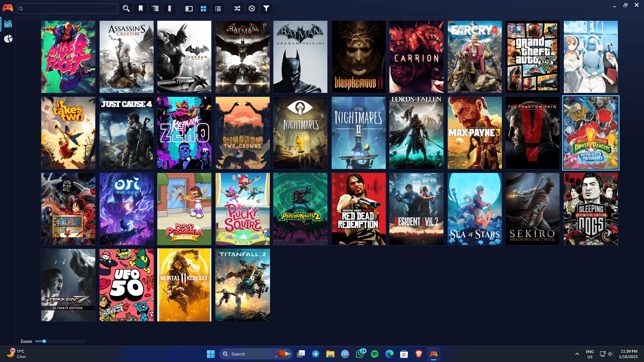
Task: Click the library search text field
Action: [x=67, y=8]
